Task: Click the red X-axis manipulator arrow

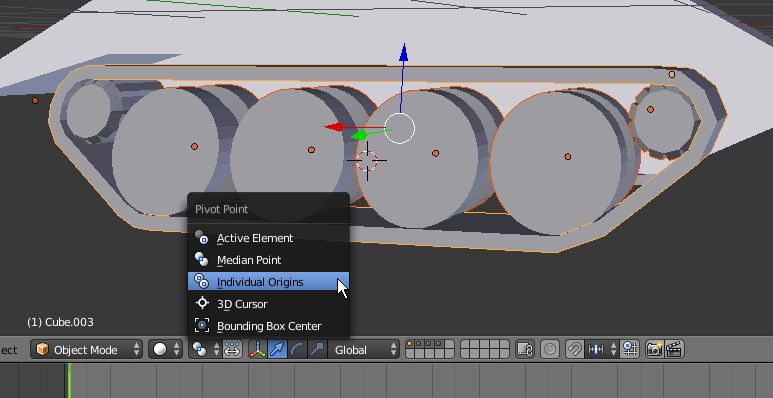Action: point(334,127)
